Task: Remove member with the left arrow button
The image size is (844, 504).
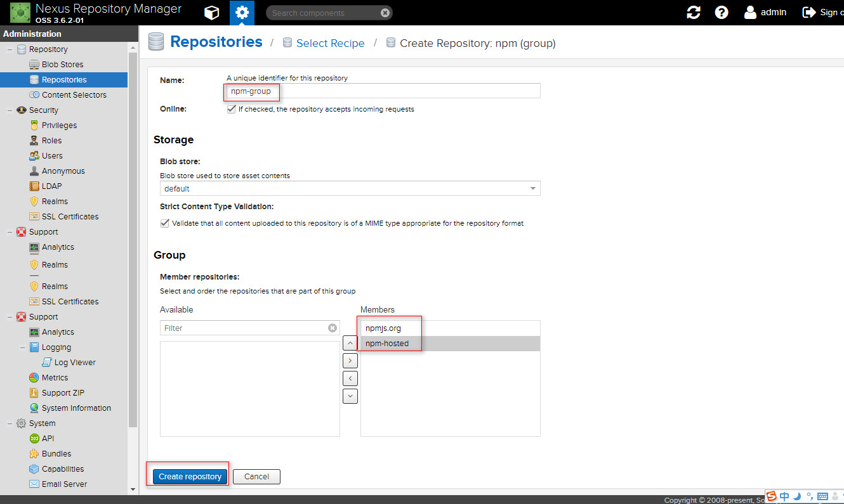Action: point(350,378)
